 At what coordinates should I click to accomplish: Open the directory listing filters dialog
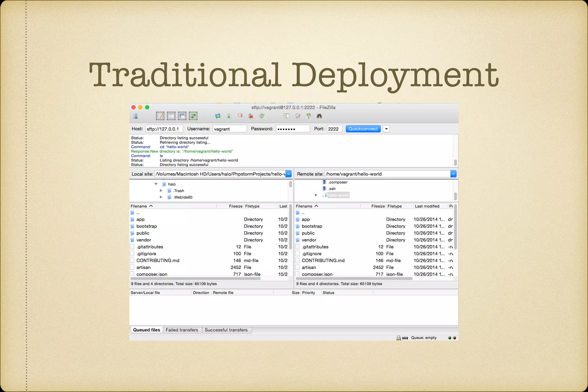click(286, 116)
